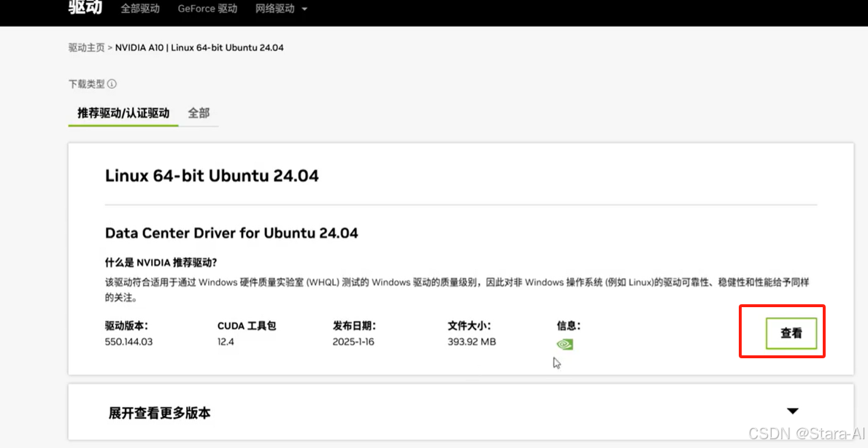Click the Linux 64-bit Ubuntu 24.04 card title
The image size is (868, 448).
(x=212, y=177)
